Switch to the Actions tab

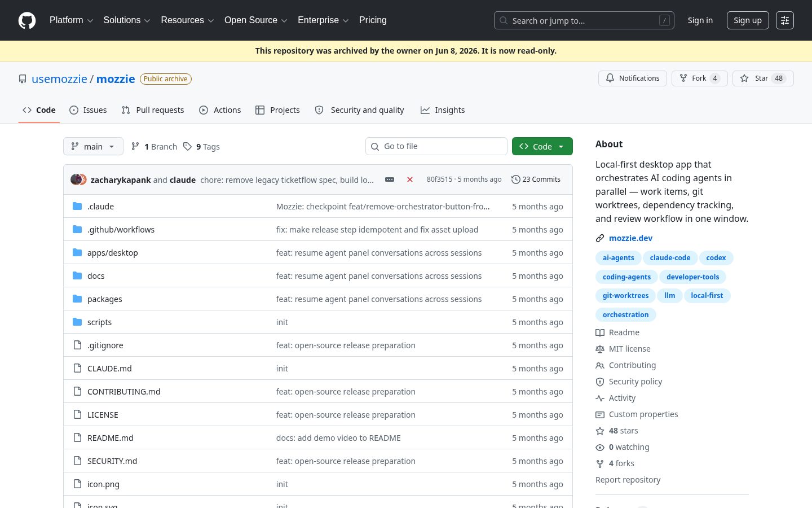click(220, 110)
